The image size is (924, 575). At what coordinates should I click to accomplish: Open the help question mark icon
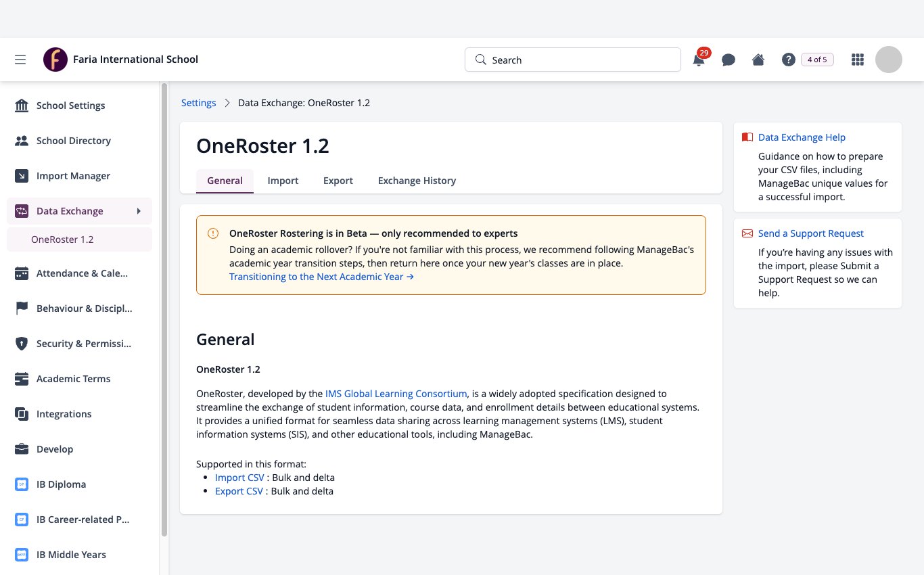(x=788, y=60)
